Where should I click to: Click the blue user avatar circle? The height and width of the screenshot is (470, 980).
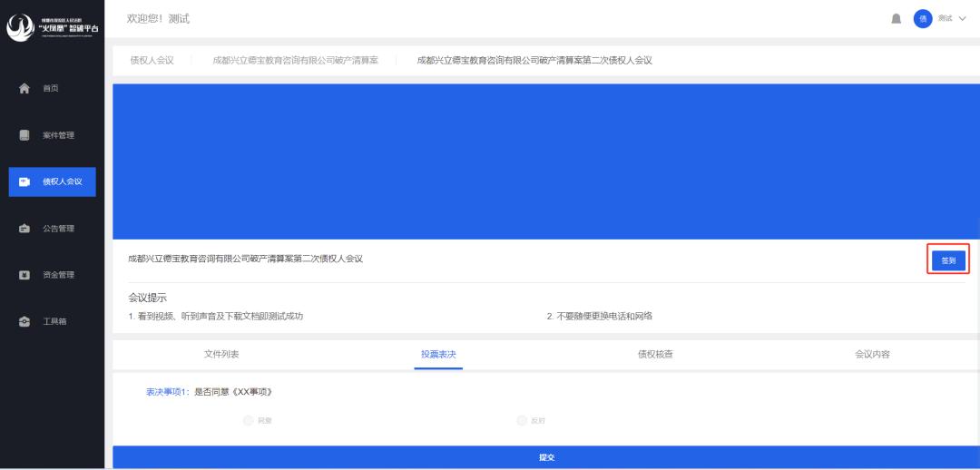[x=922, y=19]
